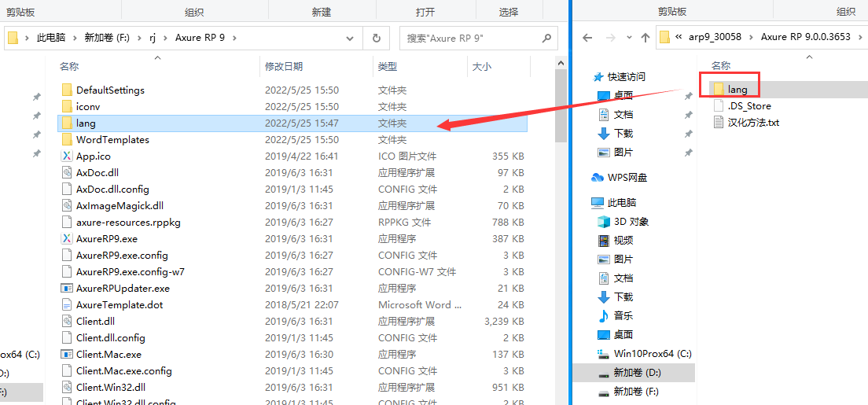Click the forward arrow in right window

click(610, 38)
